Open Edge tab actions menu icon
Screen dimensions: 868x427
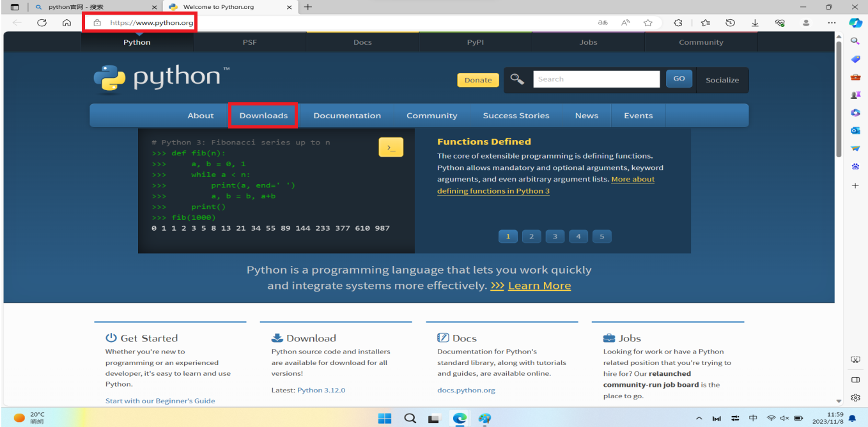click(15, 7)
